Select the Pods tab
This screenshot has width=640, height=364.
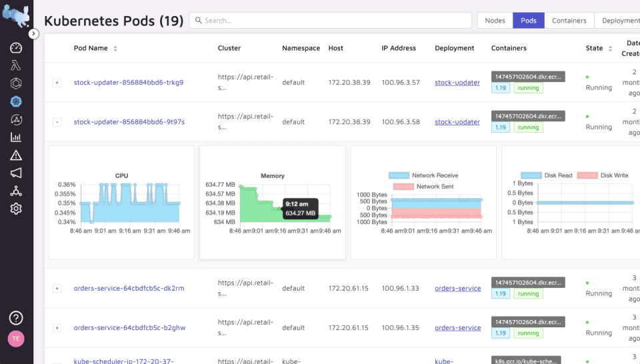tap(528, 21)
